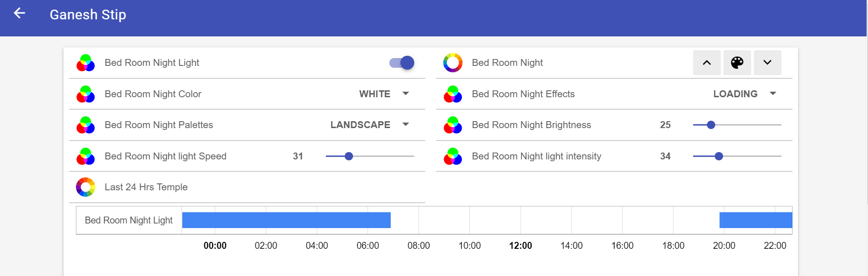The width and height of the screenshot is (868, 276).
Task: Click the Bed Room Night Light label
Action: pyautogui.click(x=152, y=63)
